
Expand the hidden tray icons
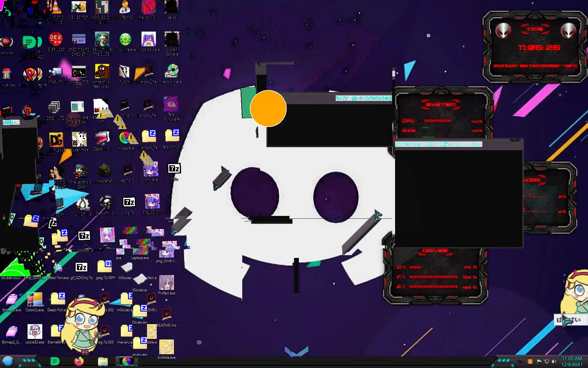[x=520, y=362]
